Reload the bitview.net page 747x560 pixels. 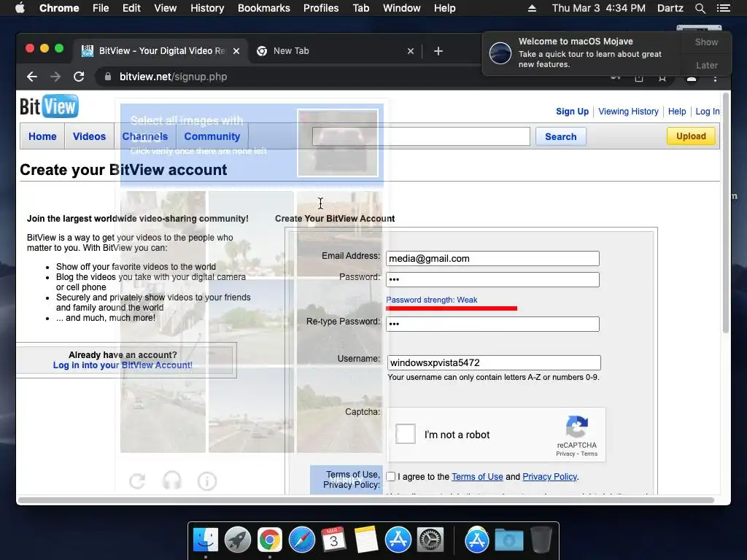coord(79,77)
